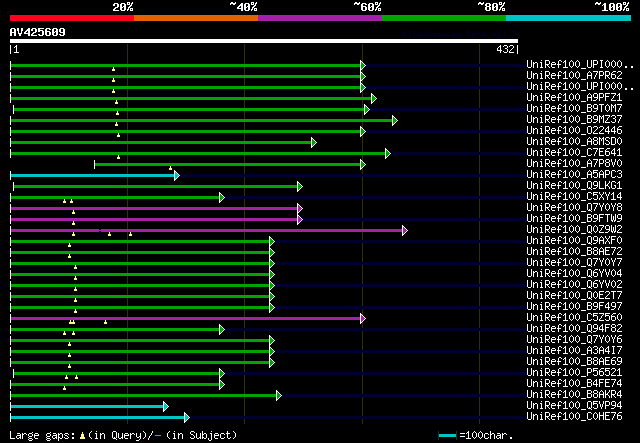640x443 pixels.
Task: Select the UniRef100_B9F497 label text
Action: 574,307
